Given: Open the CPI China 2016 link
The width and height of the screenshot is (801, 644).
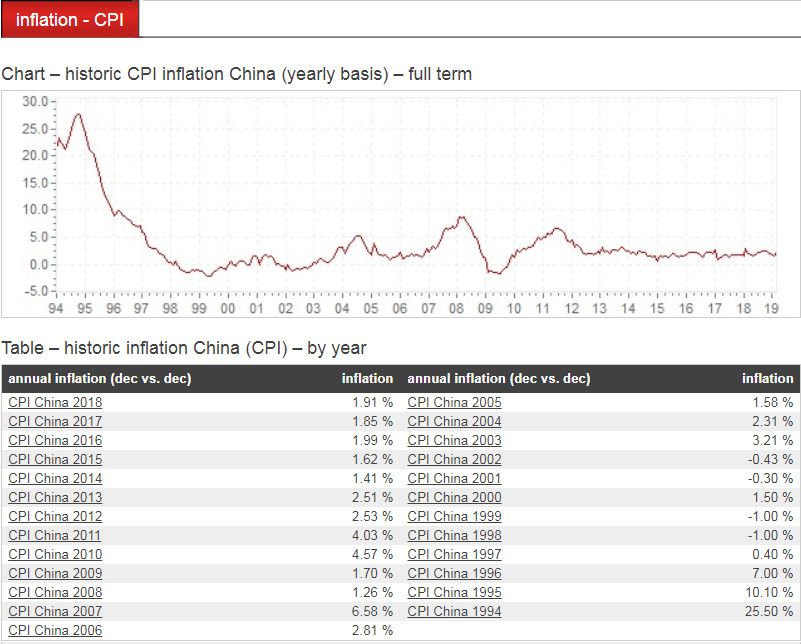Looking at the screenshot, I should pyautogui.click(x=55, y=440).
